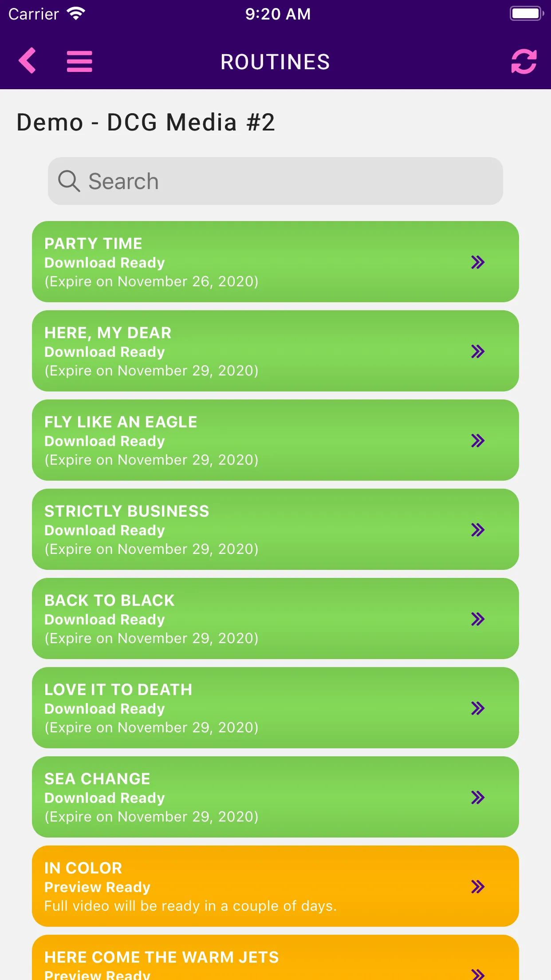Tap double chevron on Here, My Dear
Viewport: 551px width, 980px height.
click(x=478, y=352)
